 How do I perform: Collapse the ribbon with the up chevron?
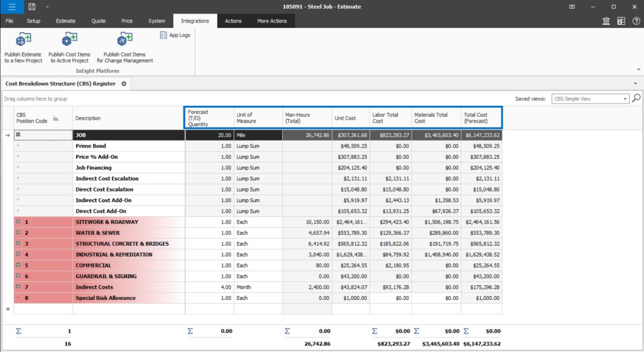click(638, 69)
